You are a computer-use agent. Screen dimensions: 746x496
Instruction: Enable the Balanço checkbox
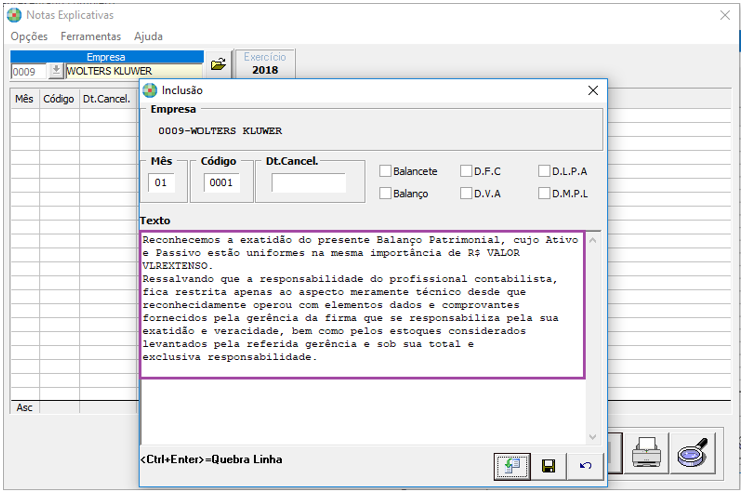click(x=385, y=194)
